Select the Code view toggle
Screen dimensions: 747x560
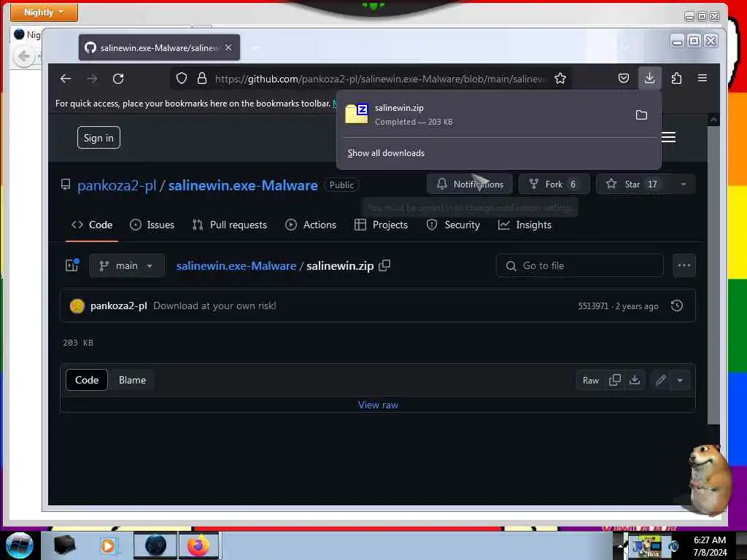pos(87,380)
